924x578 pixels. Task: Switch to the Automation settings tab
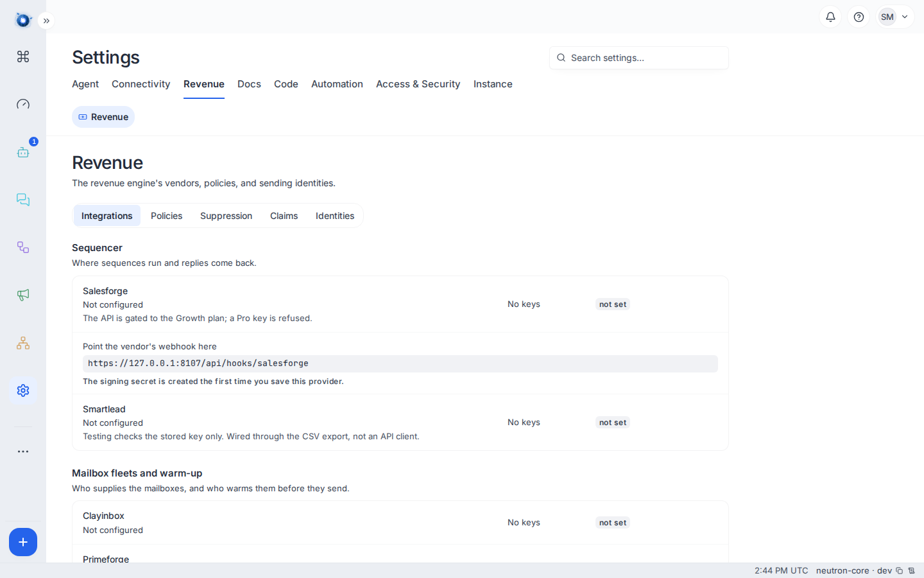pos(337,84)
